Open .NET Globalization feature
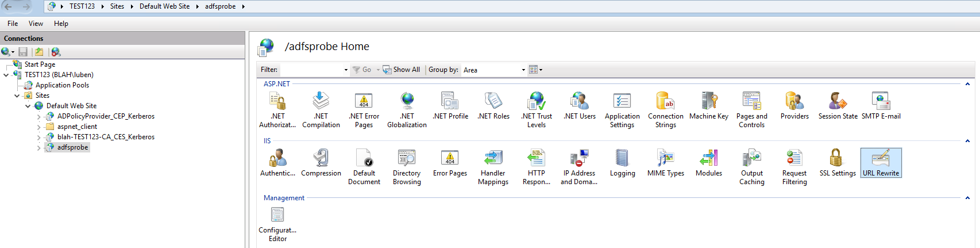980x248 pixels. pyautogui.click(x=407, y=110)
